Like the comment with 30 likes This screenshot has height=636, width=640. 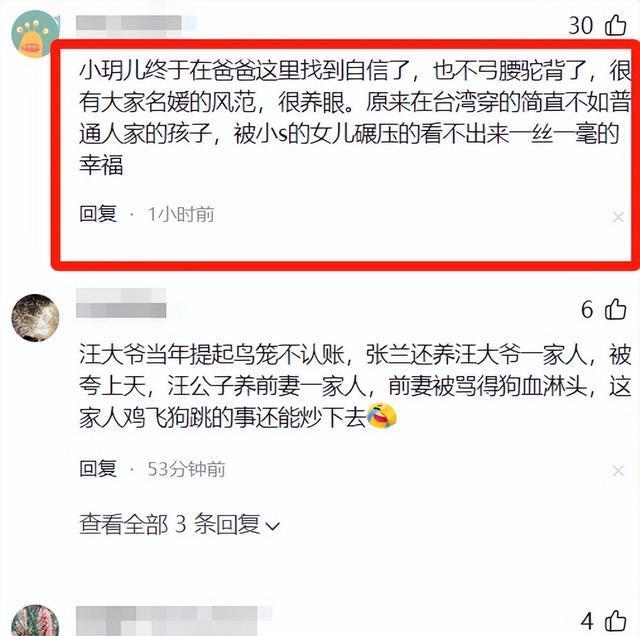[615, 25]
